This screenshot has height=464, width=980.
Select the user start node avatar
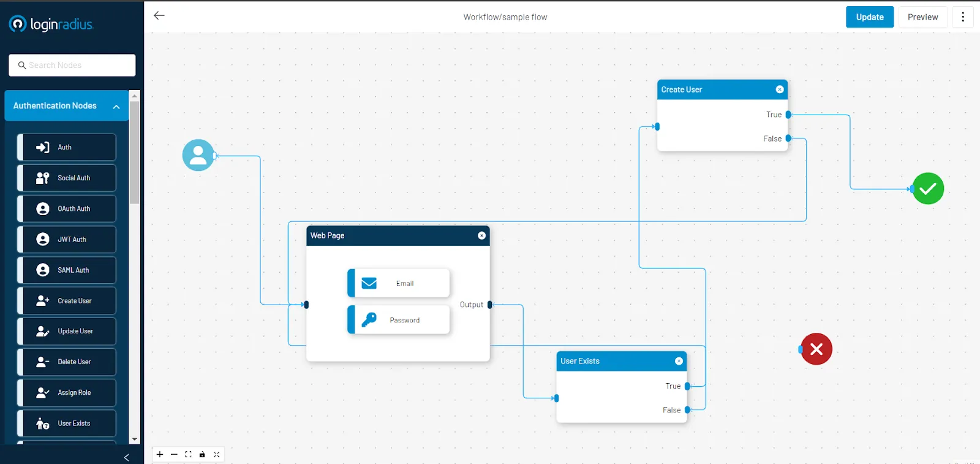click(x=198, y=155)
